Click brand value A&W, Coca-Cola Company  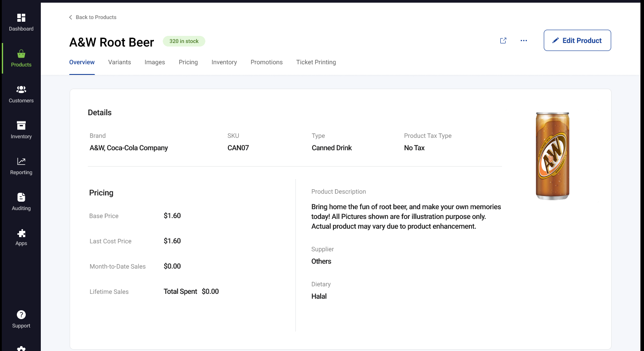(129, 148)
